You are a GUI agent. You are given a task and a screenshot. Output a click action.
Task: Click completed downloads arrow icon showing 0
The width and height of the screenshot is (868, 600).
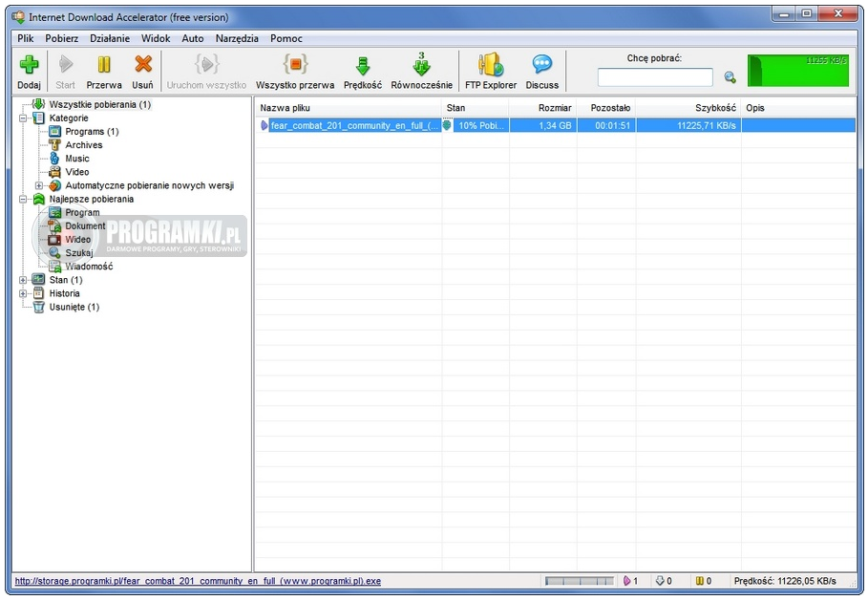click(659, 581)
